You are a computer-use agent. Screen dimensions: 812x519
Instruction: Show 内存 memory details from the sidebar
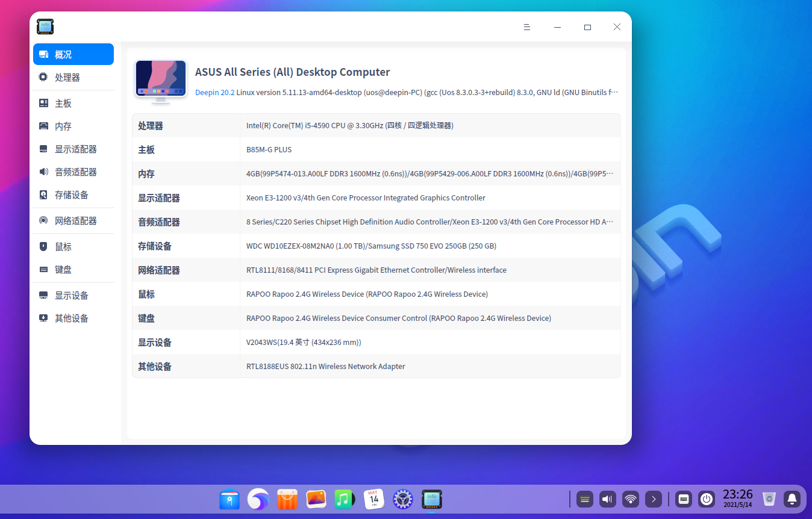coord(73,126)
